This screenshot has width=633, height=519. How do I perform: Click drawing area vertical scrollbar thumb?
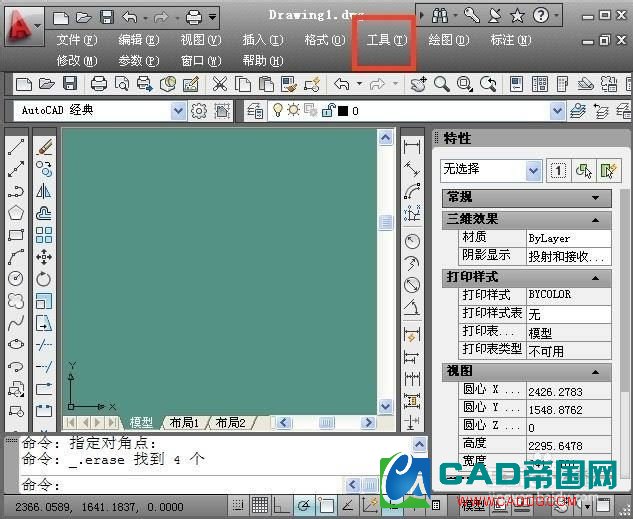coord(386,222)
